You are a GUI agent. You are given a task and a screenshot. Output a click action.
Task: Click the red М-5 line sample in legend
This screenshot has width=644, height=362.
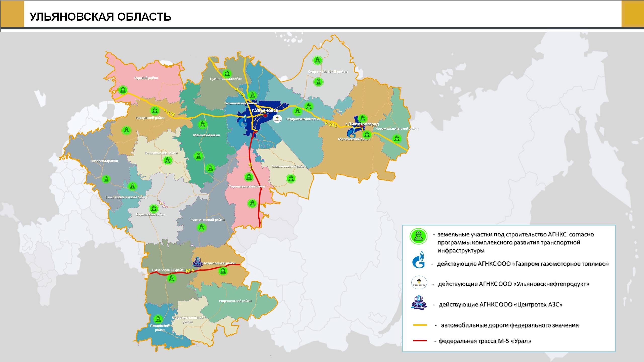420,341
